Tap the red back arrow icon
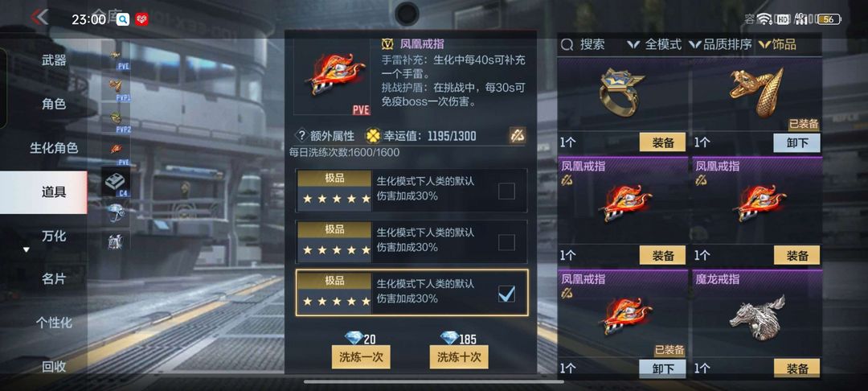The image size is (868, 391). 39,17
